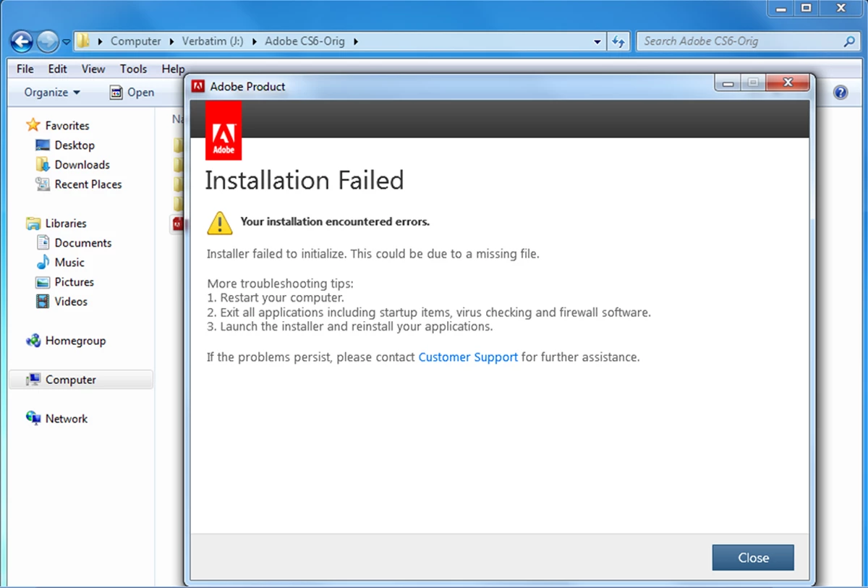Click the Downloads folder icon

click(43, 165)
